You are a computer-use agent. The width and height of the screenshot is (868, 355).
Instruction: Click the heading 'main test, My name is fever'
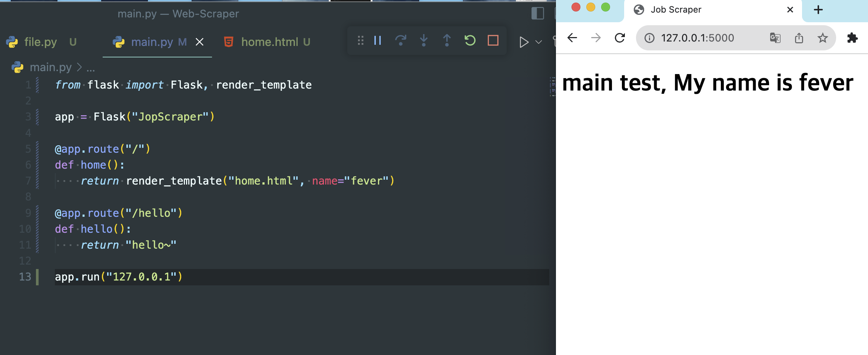click(708, 83)
